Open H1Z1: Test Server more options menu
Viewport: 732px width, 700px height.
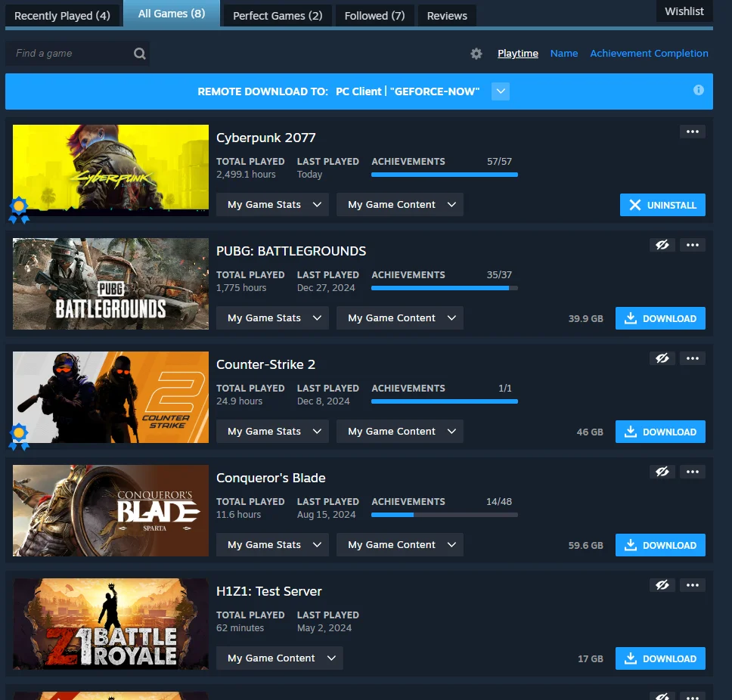pos(693,585)
